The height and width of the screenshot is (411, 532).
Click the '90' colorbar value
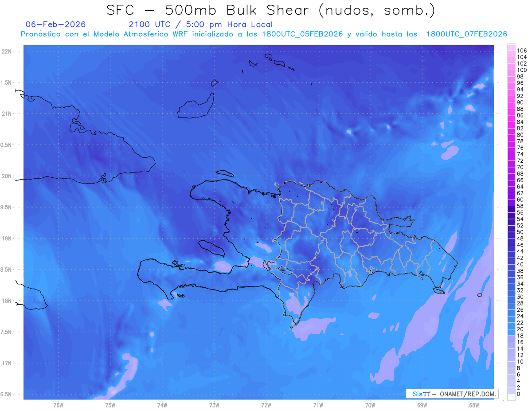(520, 102)
